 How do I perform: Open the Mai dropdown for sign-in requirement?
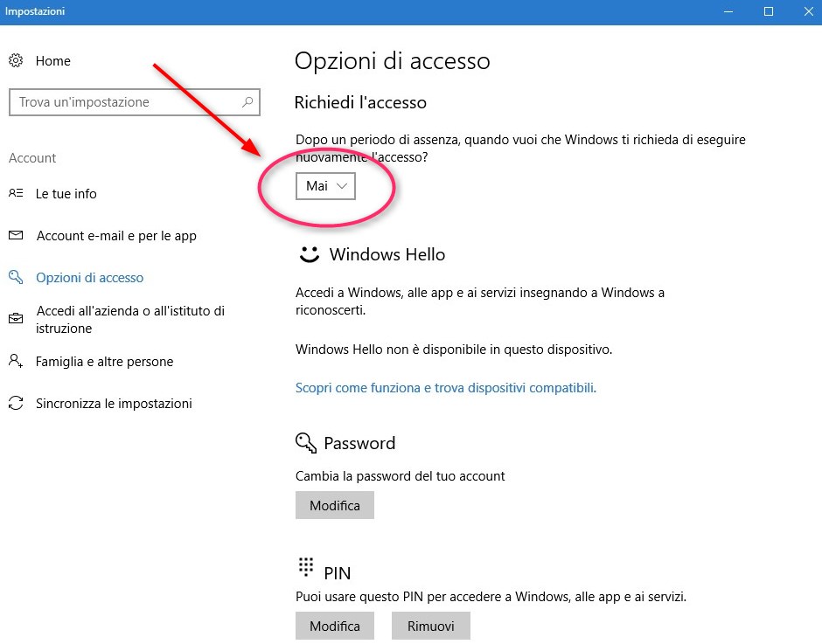325,186
